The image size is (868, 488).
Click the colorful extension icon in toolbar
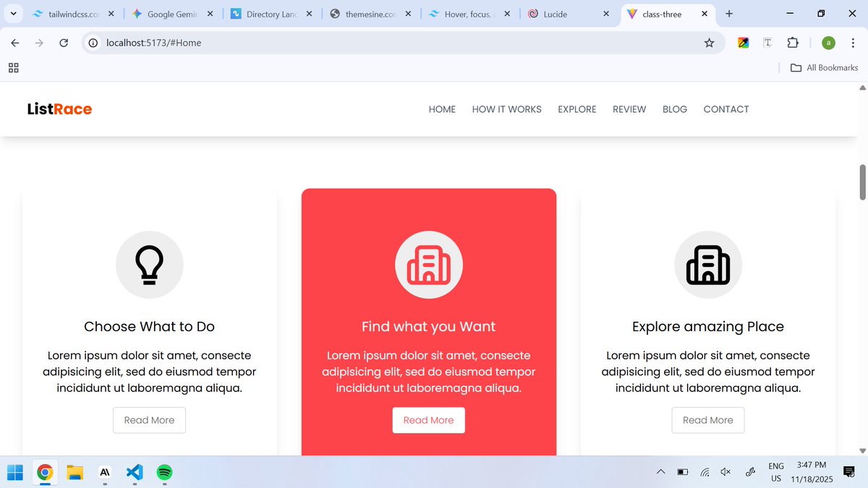(743, 43)
